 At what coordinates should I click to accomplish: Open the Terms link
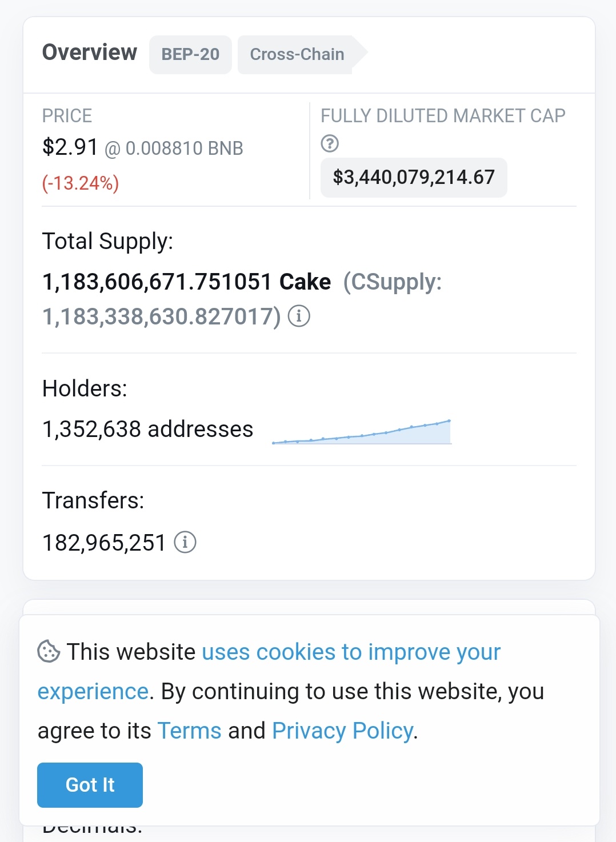tap(189, 731)
